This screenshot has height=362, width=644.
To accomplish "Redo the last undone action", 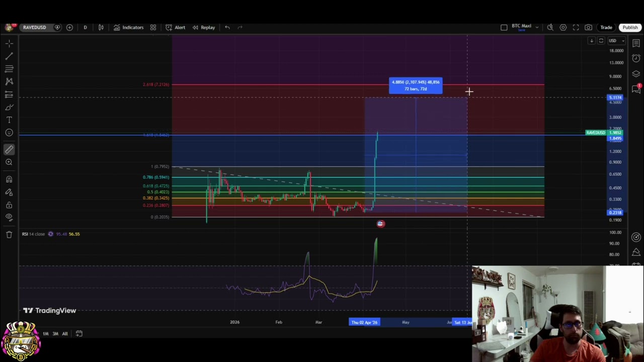I will pyautogui.click(x=240, y=27).
